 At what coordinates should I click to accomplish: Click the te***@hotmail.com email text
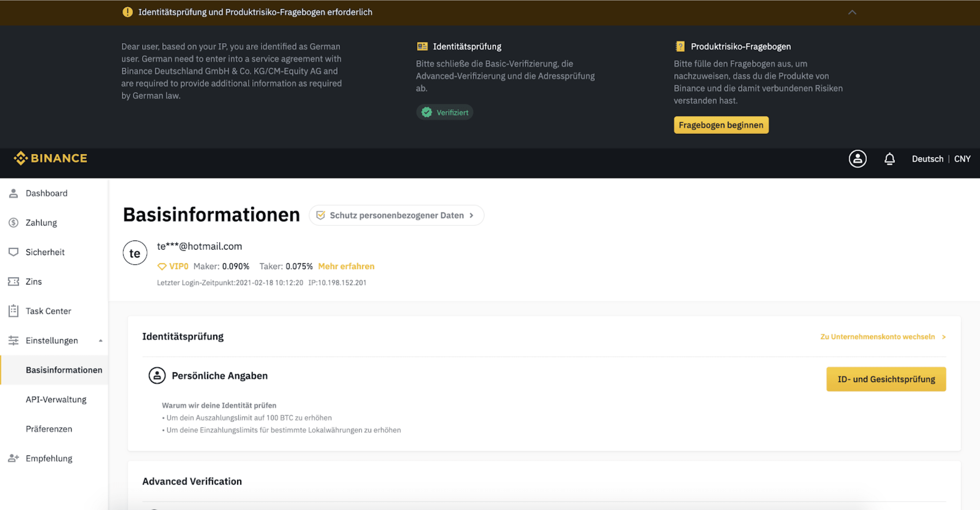pyautogui.click(x=199, y=246)
